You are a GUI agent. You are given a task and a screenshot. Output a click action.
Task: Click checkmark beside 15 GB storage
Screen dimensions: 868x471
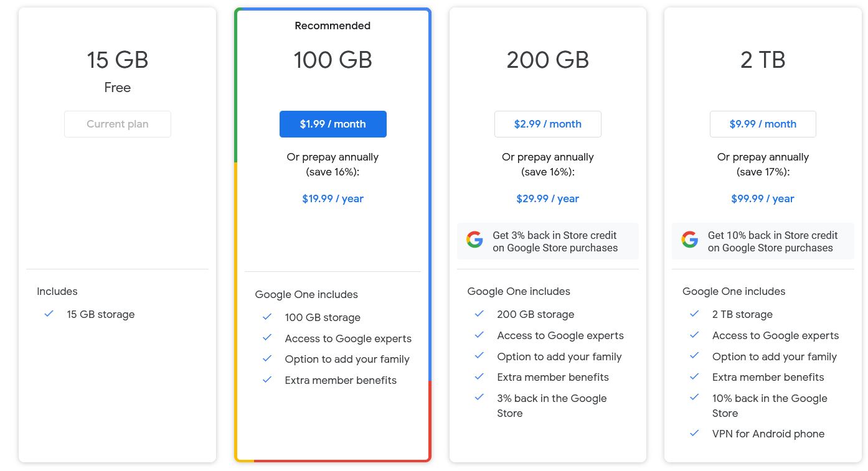tap(49, 314)
